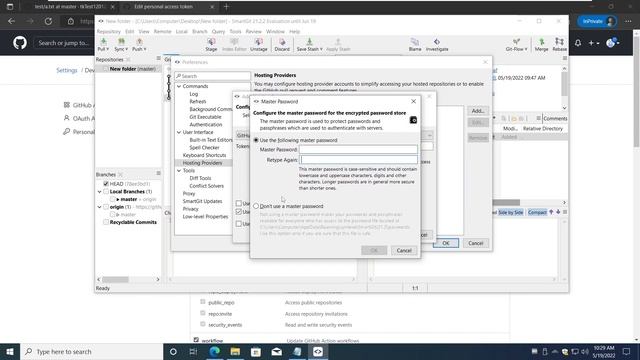Open the Remote menu
The image size is (640, 360).
[x=162, y=31]
